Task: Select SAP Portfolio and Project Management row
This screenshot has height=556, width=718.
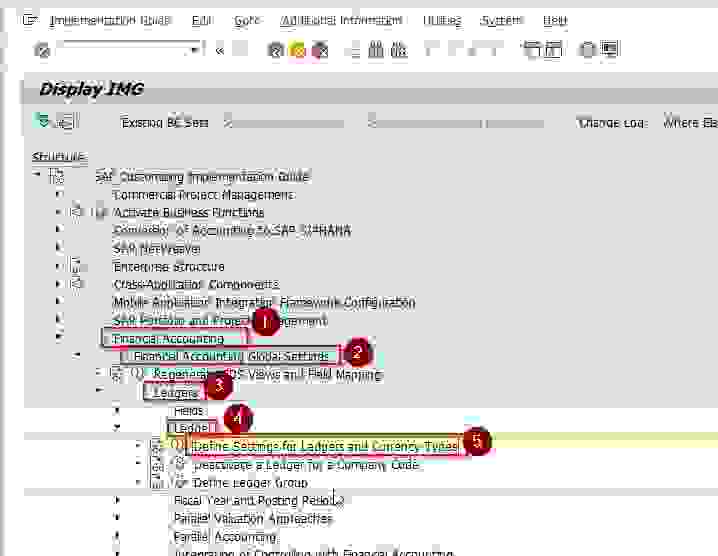Action: coord(220,321)
